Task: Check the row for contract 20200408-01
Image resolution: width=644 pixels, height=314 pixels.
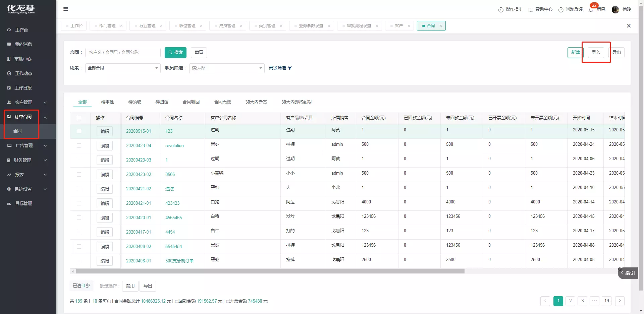Action: coord(79,261)
